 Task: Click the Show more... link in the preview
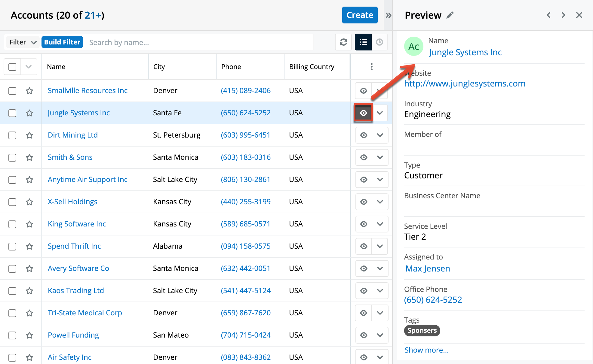(426, 350)
